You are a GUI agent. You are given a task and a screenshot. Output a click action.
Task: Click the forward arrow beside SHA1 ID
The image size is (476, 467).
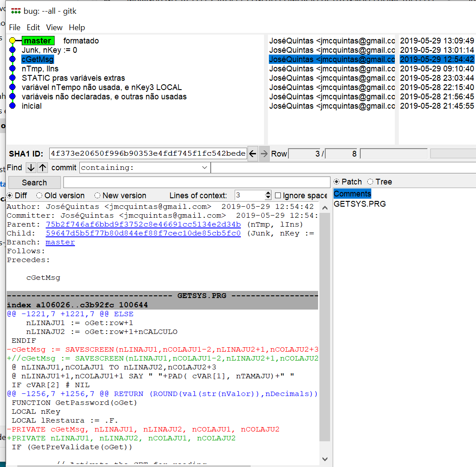coord(264,154)
